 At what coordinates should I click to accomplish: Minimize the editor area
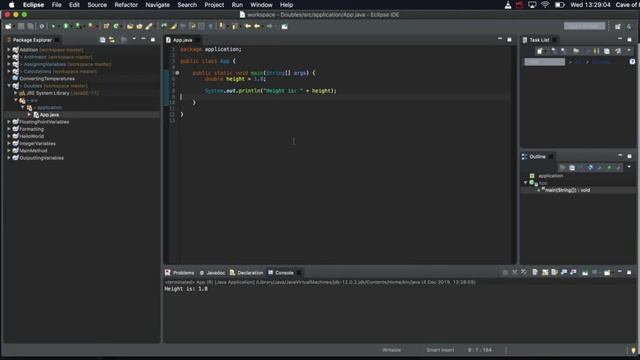500,39
